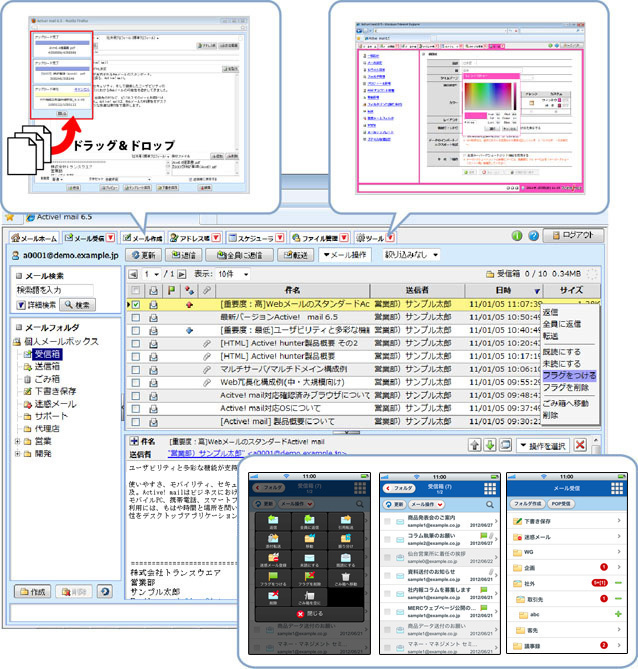Viewport: 638px width, 669px height.
Task: Click the 作成 folder create button
Action: (x=32, y=592)
